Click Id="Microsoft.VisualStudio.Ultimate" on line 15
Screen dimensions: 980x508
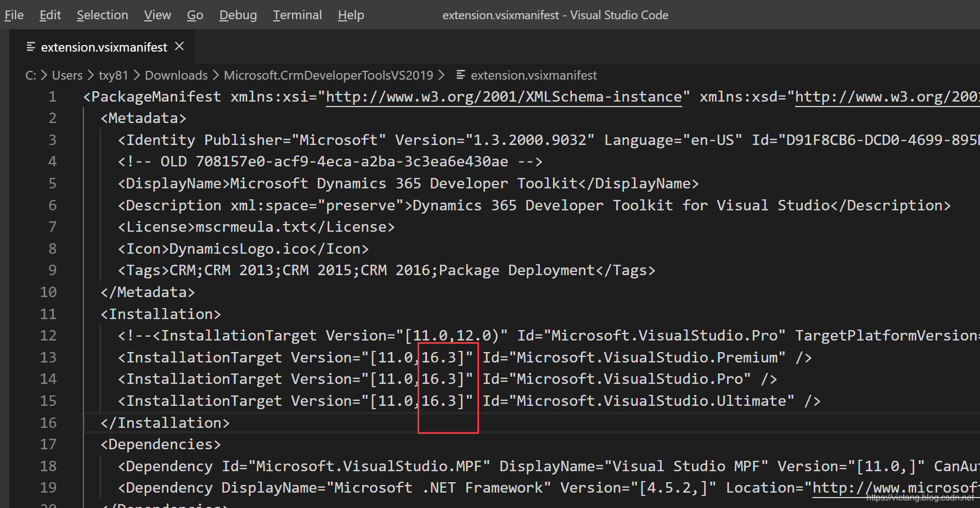(639, 401)
